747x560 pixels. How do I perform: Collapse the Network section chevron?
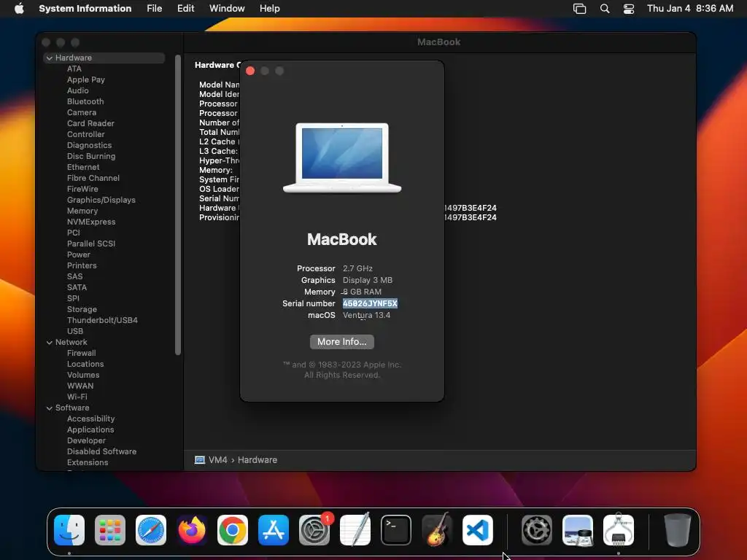(x=50, y=343)
